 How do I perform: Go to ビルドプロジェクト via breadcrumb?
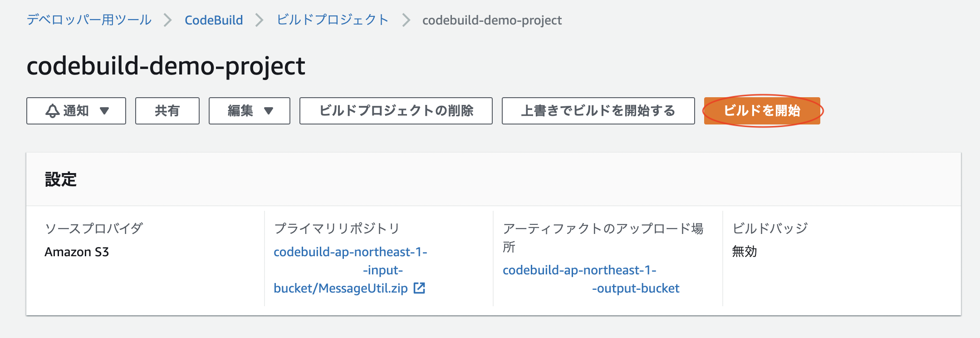332,20
